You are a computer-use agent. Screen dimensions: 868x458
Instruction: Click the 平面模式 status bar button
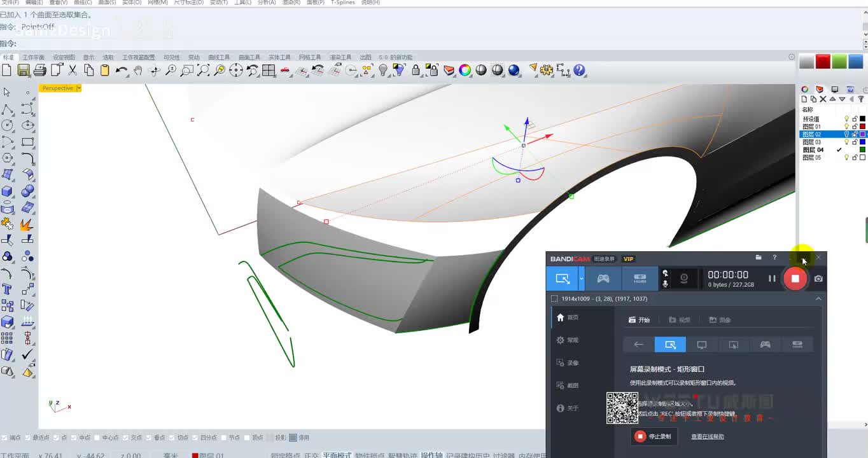tap(337, 455)
